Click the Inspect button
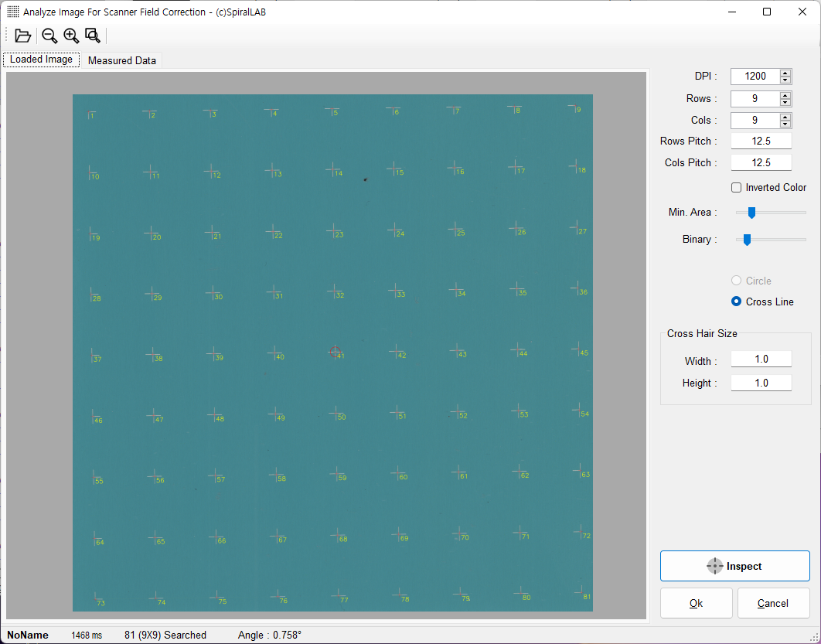The image size is (821, 644). (734, 566)
